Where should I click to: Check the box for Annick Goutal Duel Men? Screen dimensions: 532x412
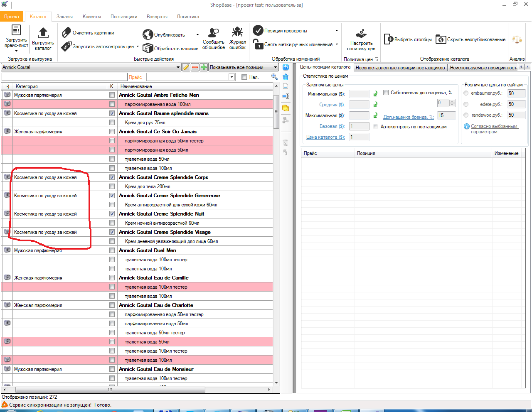112,250
